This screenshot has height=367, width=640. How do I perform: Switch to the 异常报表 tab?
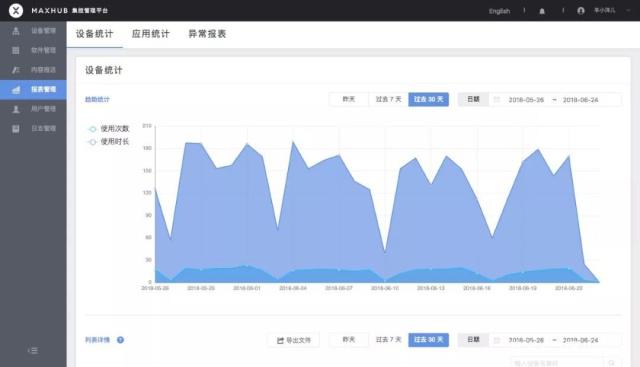(207, 34)
